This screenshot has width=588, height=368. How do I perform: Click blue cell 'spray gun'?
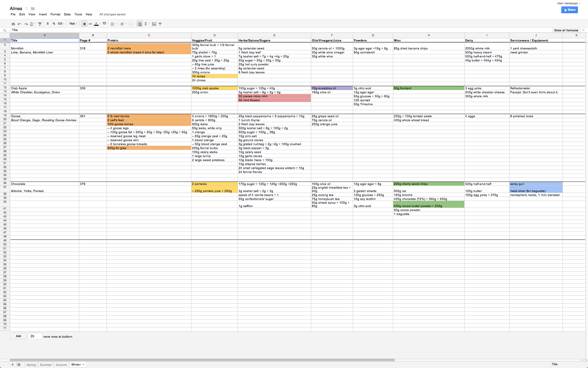point(536,184)
